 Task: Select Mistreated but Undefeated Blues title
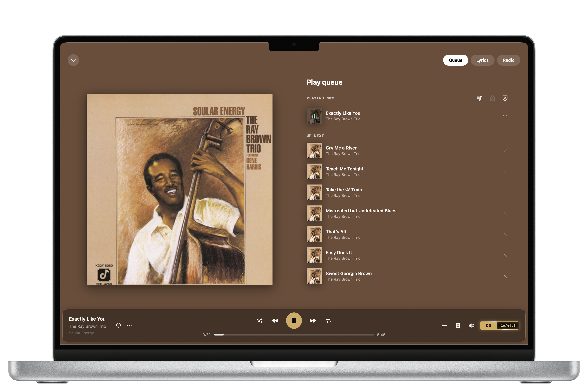361,211
